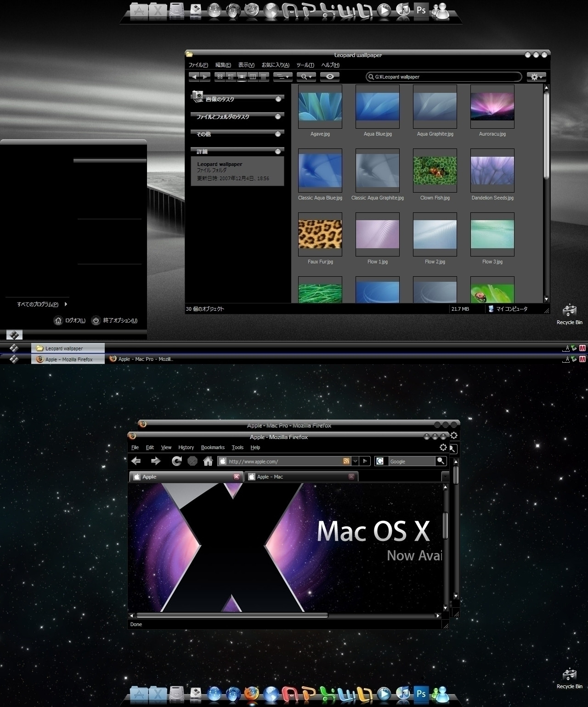This screenshot has height=707, width=588.
Task: Close the Apple tab
Action: click(237, 477)
